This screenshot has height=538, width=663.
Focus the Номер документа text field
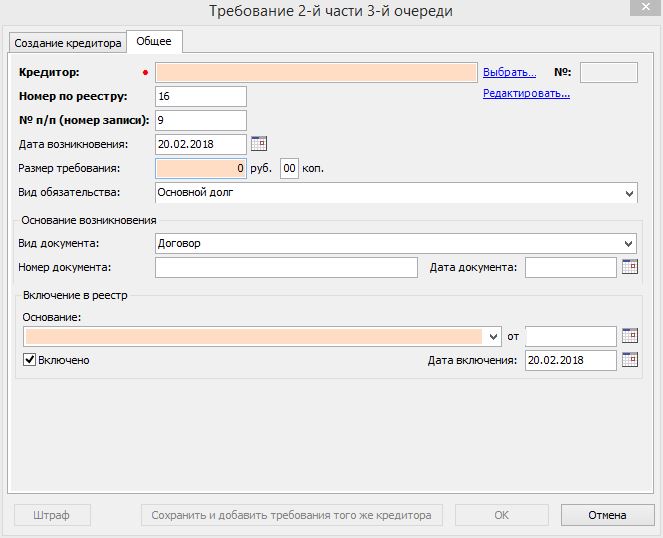tap(286, 267)
